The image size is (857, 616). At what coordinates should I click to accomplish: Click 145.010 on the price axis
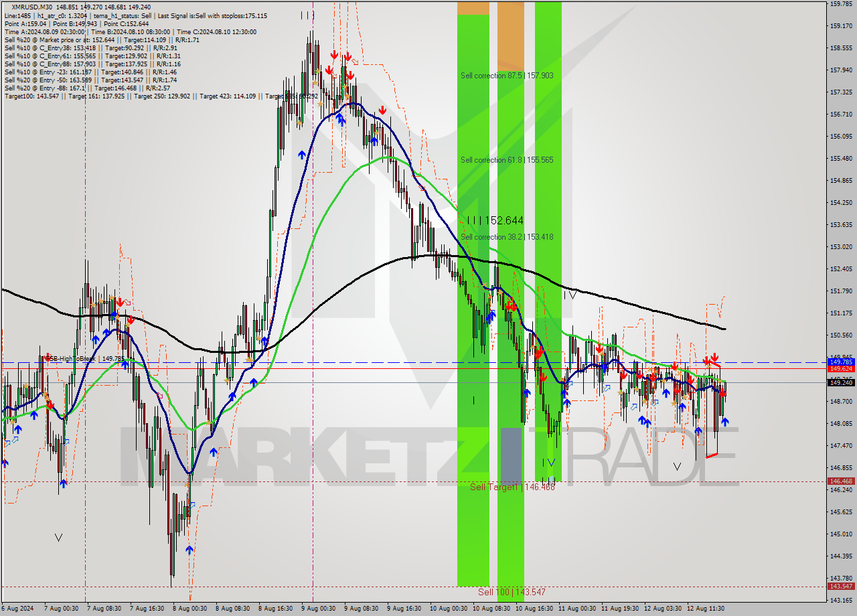pos(841,534)
